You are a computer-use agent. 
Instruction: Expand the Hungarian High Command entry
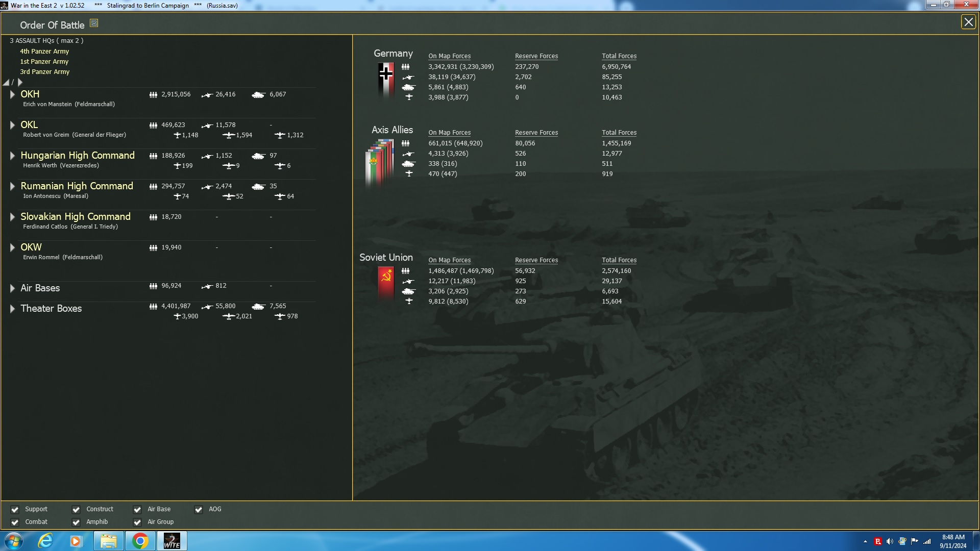click(12, 156)
